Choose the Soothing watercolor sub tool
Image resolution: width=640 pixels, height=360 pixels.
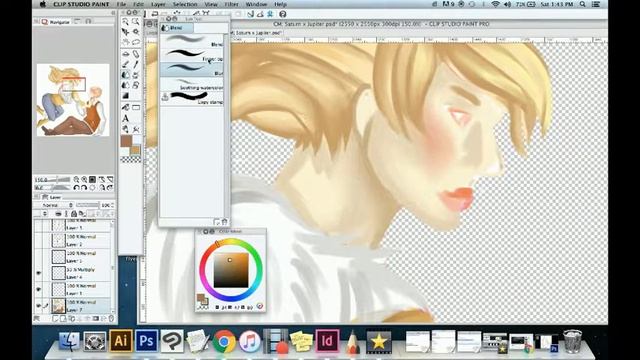click(192, 84)
